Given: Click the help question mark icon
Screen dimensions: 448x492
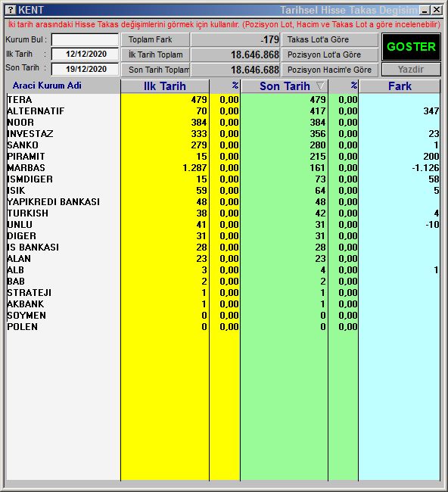Looking at the screenshot, I should click(x=11, y=10).
